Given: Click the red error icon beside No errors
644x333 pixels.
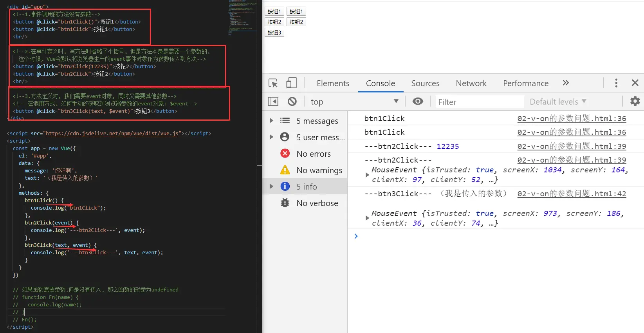Looking at the screenshot, I should pos(285,153).
